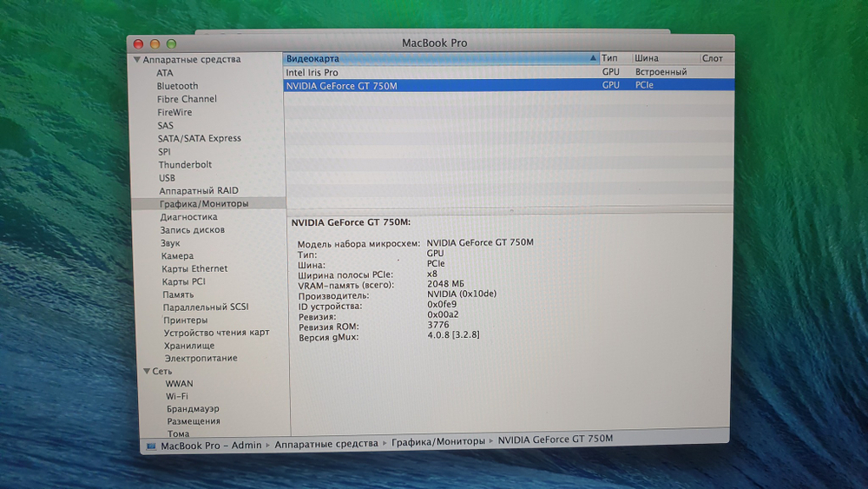
Task: Choose SAS in the sidebar
Action: 166,126
